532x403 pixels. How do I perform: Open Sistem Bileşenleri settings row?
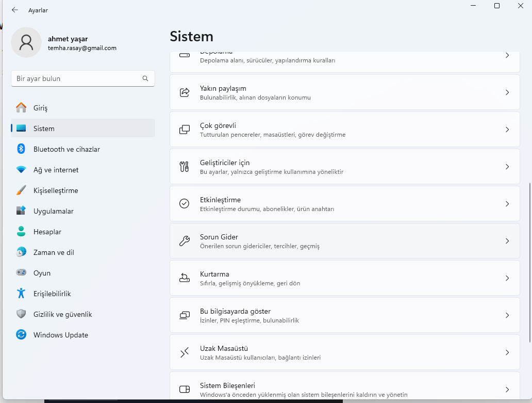pos(344,389)
